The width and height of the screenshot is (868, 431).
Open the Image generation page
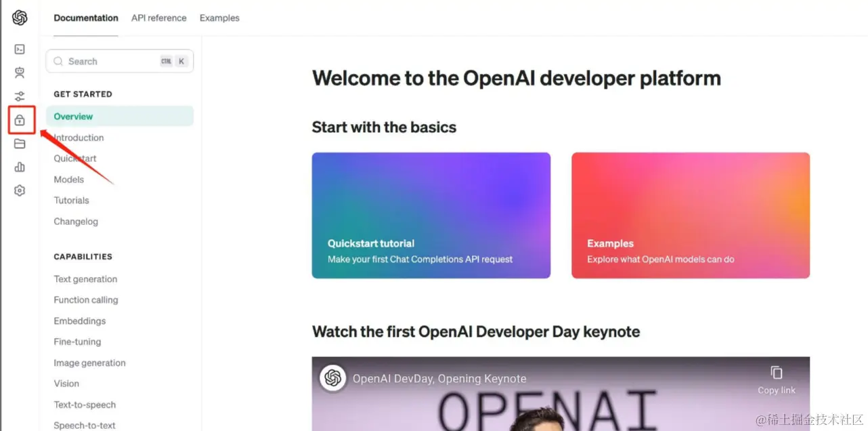coord(90,363)
